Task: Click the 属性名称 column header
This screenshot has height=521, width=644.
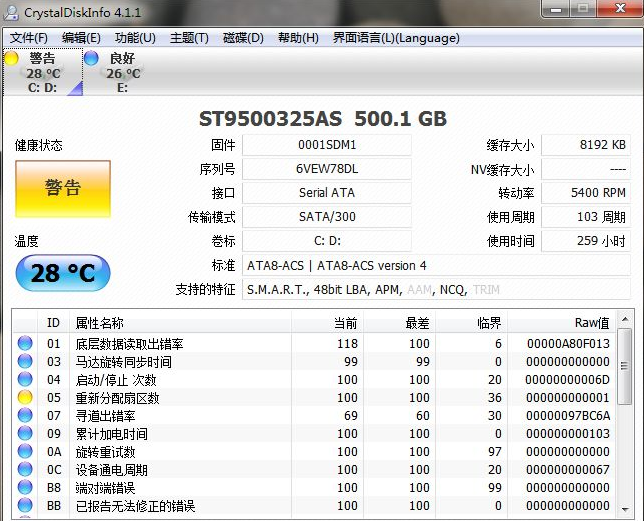Action: 181,323
